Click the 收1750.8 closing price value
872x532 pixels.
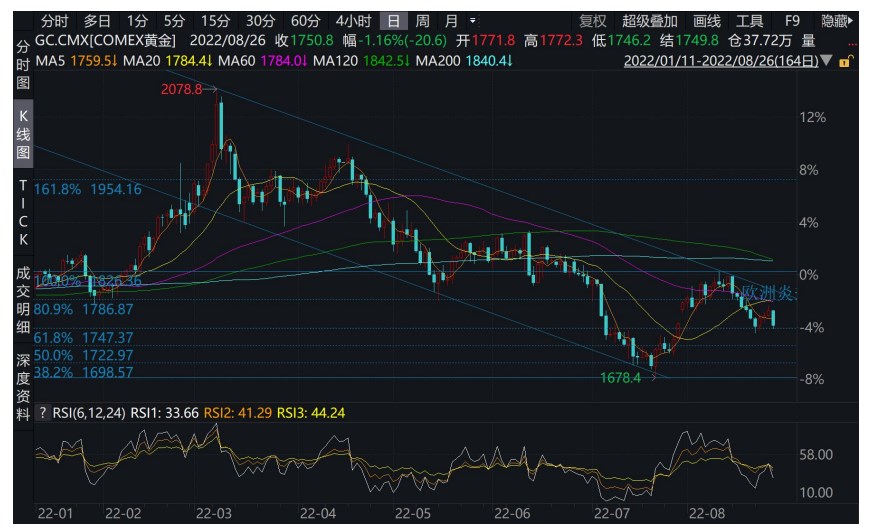pyautogui.click(x=304, y=41)
